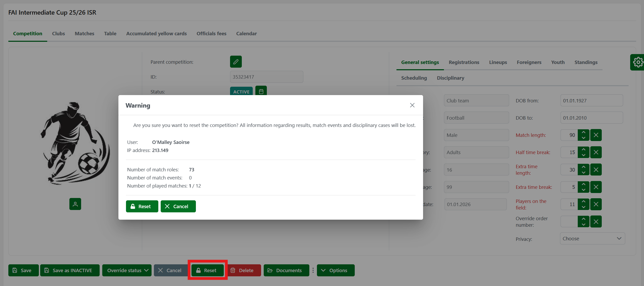Clear the Half time break value
Screen dimensions: 644x286
click(596, 152)
